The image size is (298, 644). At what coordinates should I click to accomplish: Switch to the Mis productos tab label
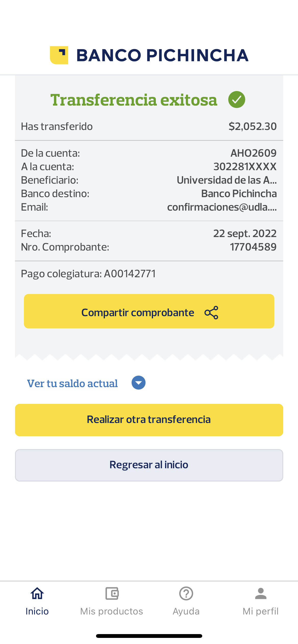click(112, 611)
